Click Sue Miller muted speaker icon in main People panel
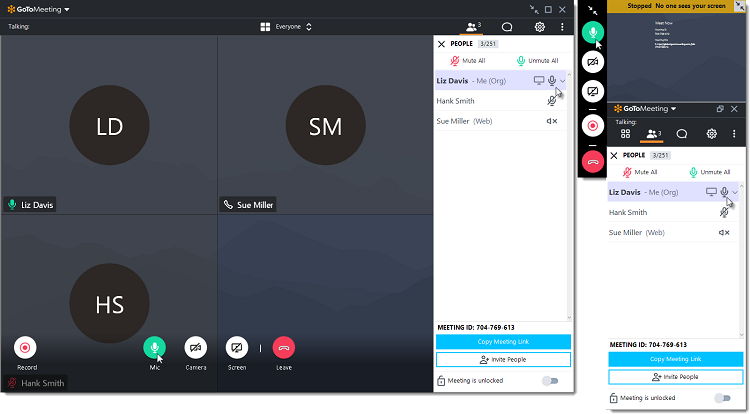 pos(551,121)
